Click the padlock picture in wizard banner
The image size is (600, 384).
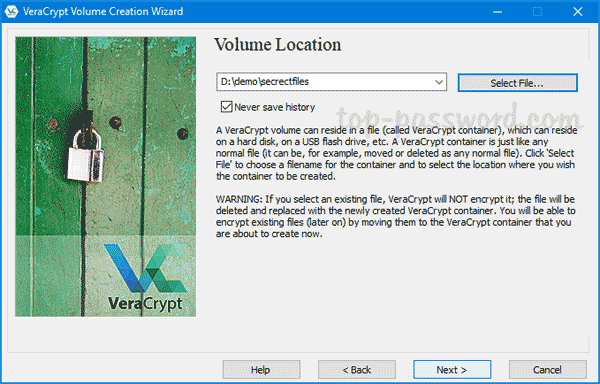[x=86, y=155]
